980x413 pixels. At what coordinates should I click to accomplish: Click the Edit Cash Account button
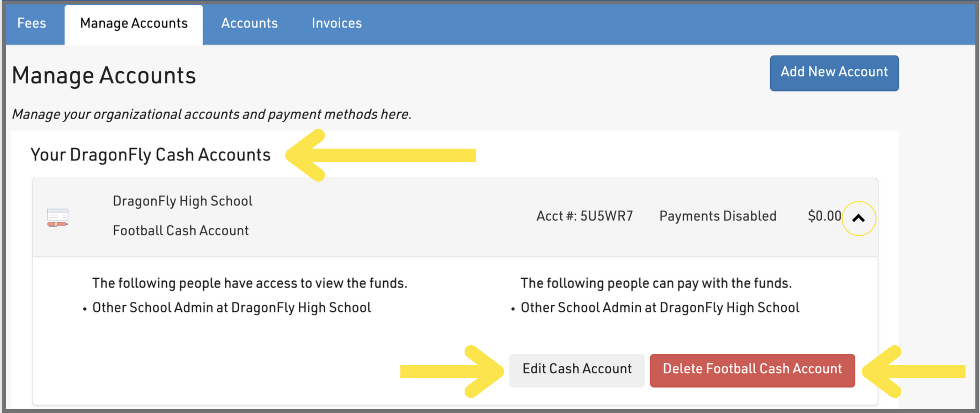point(576,369)
